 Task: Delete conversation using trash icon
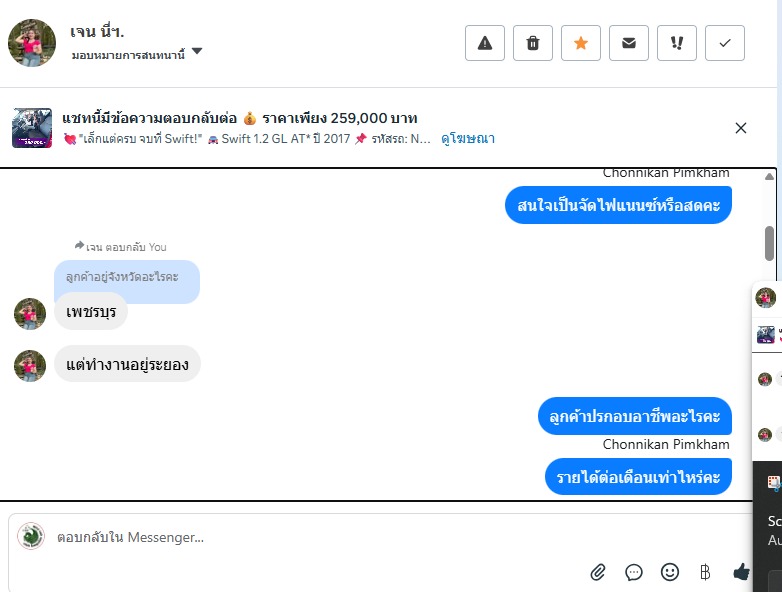click(533, 43)
